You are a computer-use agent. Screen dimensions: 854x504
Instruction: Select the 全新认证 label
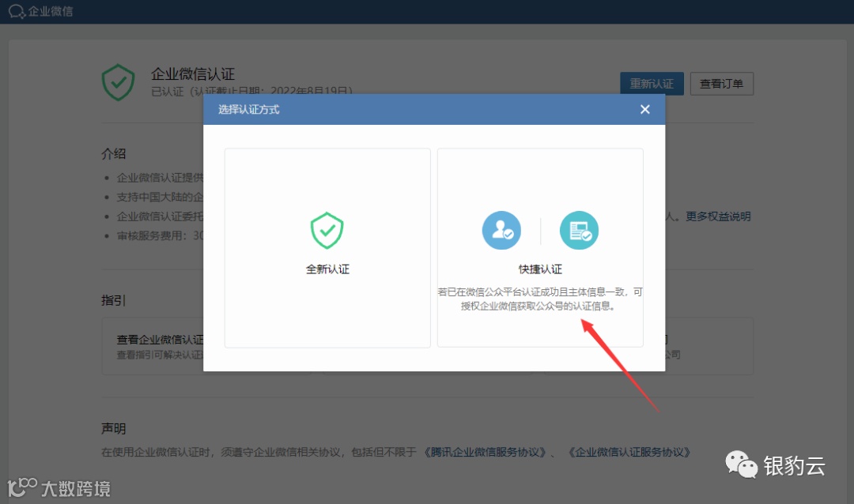(327, 269)
